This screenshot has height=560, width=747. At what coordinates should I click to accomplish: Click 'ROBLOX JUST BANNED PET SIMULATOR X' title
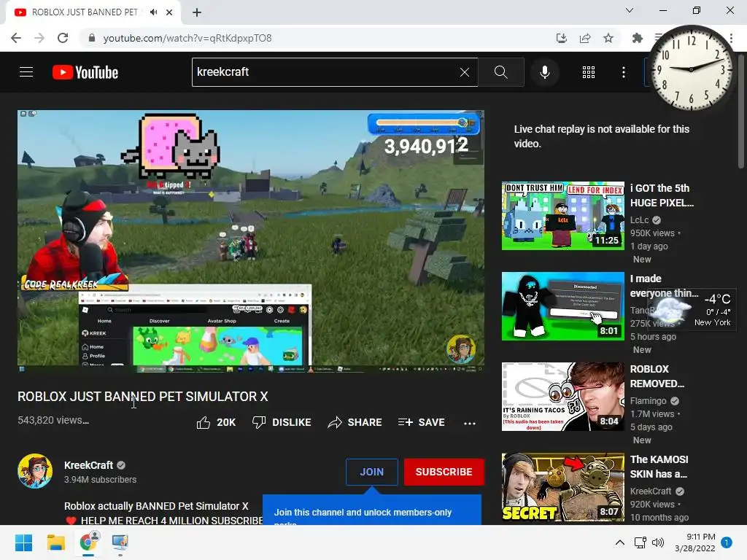coord(143,396)
